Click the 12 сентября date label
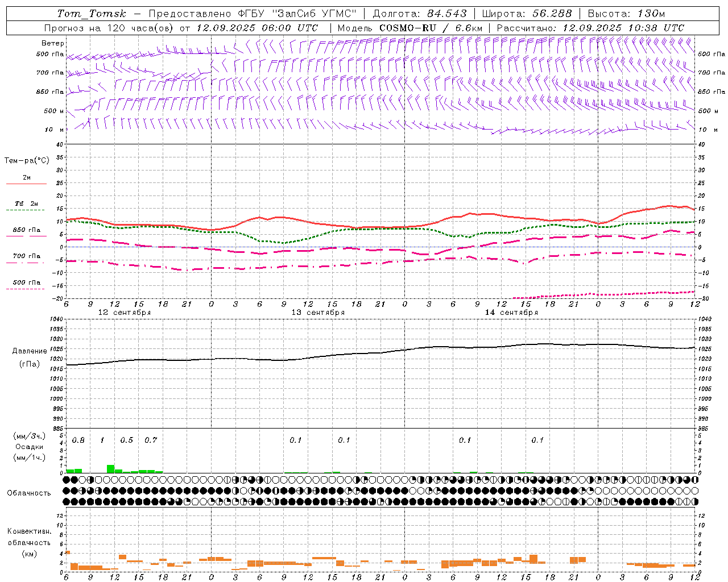 [125, 313]
